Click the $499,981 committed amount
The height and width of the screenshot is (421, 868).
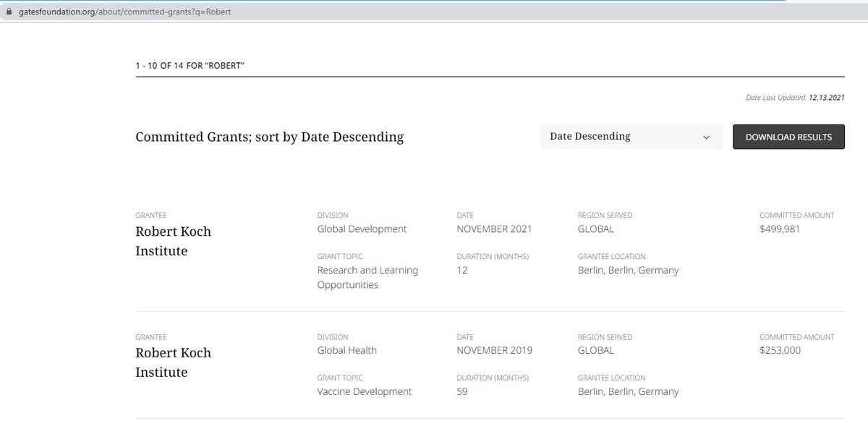780,229
